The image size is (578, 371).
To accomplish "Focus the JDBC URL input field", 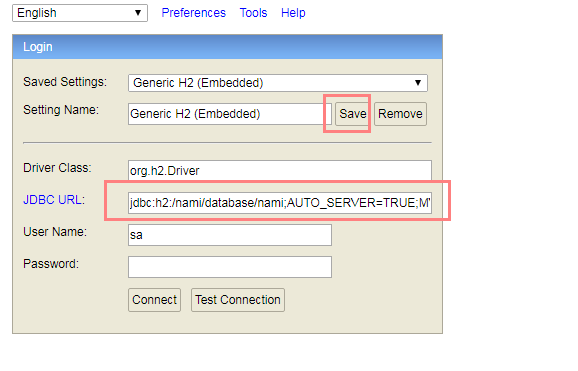I will 280,202.
